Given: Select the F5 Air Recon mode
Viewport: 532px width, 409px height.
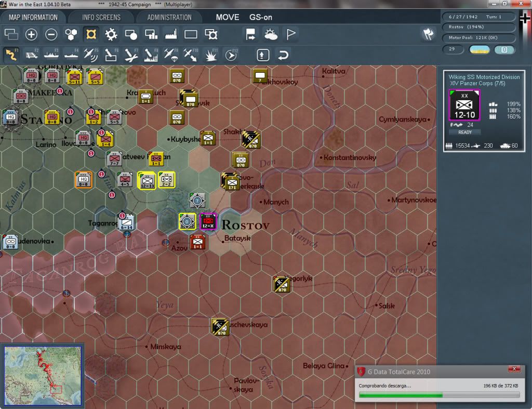Looking at the screenshot, I should click(x=91, y=55).
